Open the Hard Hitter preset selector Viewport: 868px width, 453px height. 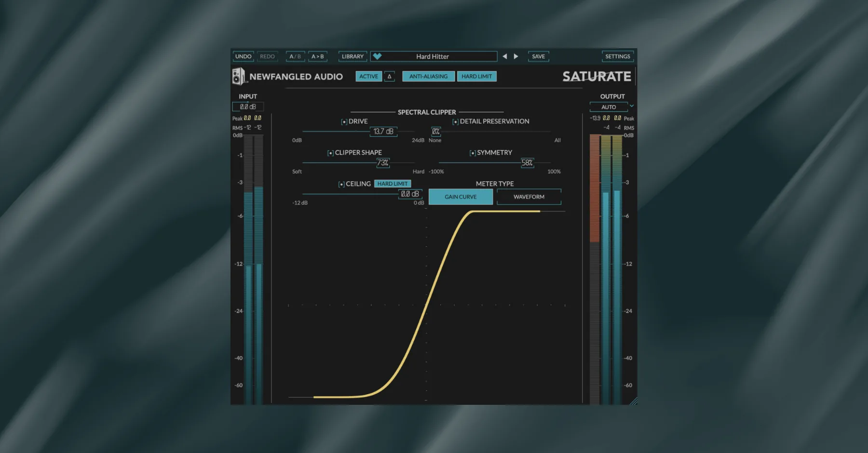pos(434,56)
